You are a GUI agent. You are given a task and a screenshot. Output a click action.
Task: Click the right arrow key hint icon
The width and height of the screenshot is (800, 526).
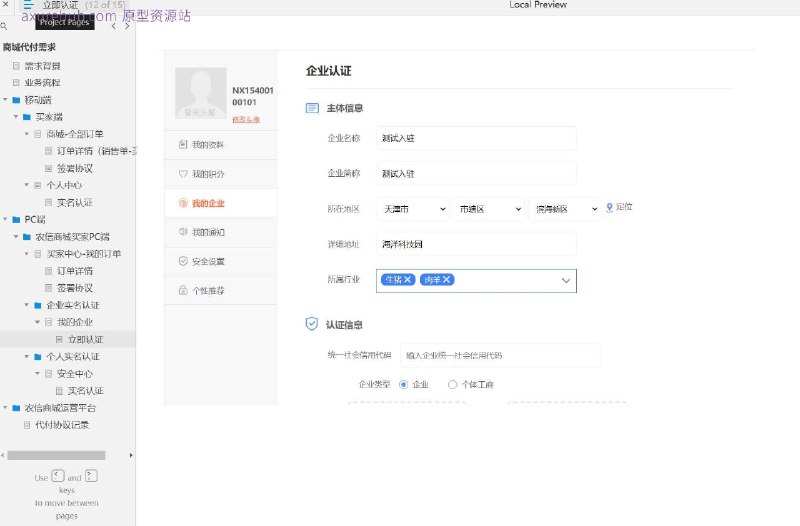[91, 476]
